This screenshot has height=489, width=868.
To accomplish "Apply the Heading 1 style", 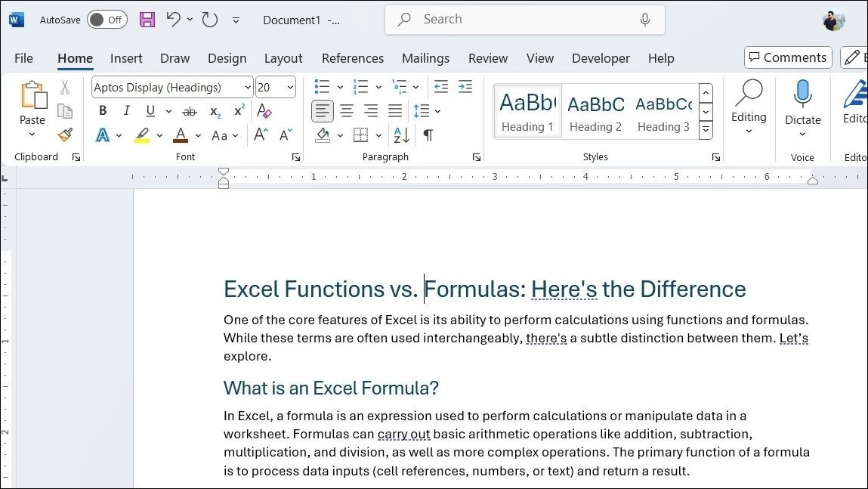I will (527, 111).
